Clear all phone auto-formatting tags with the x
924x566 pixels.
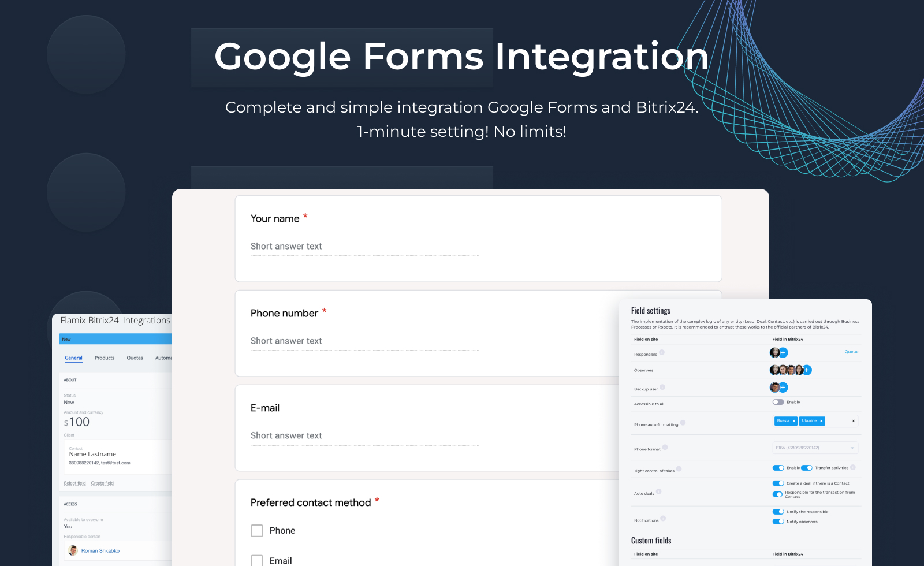click(x=853, y=421)
